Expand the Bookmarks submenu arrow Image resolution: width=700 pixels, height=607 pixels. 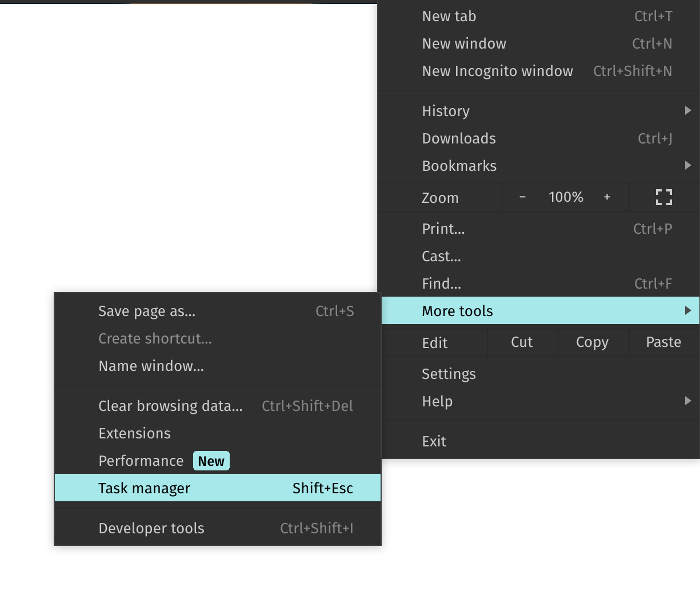tap(688, 165)
